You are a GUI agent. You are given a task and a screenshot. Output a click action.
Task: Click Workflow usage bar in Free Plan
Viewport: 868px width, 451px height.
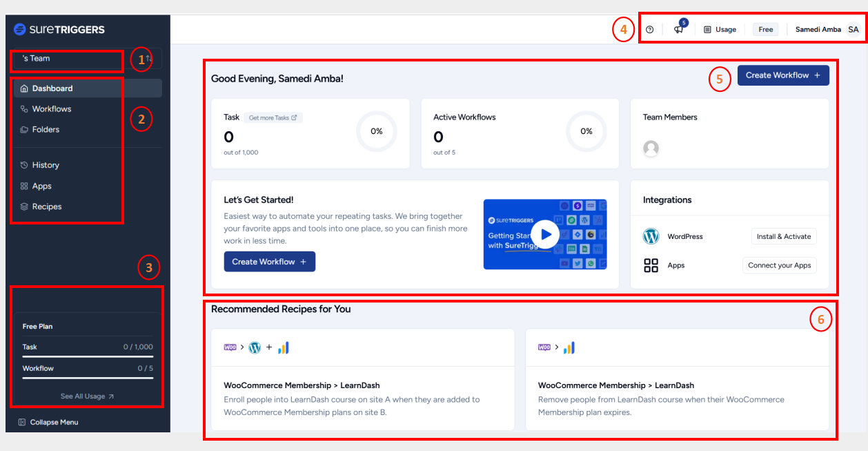(x=88, y=377)
